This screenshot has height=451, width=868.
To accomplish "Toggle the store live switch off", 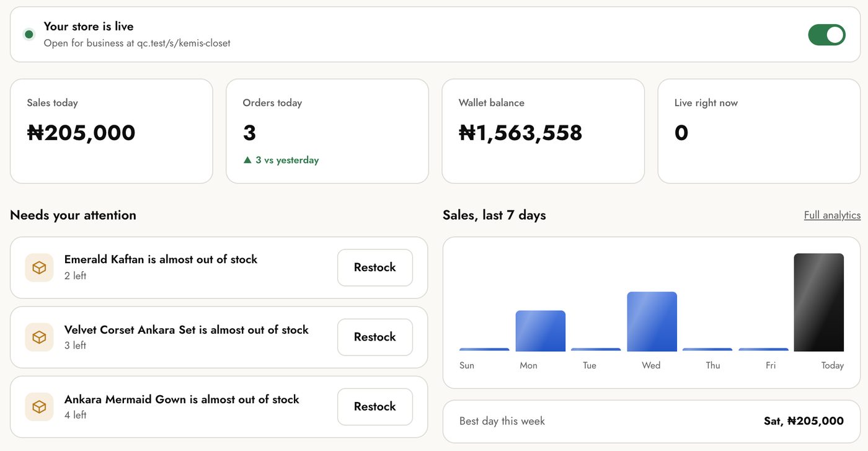I will click(826, 35).
